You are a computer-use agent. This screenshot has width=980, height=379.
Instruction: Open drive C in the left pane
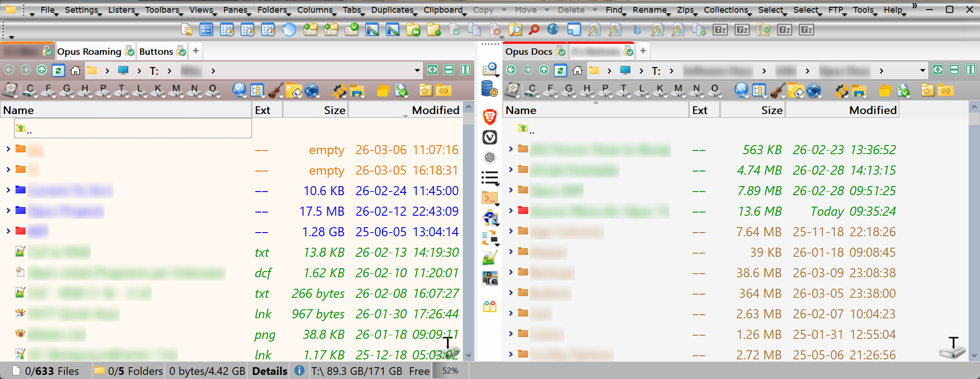(30, 90)
